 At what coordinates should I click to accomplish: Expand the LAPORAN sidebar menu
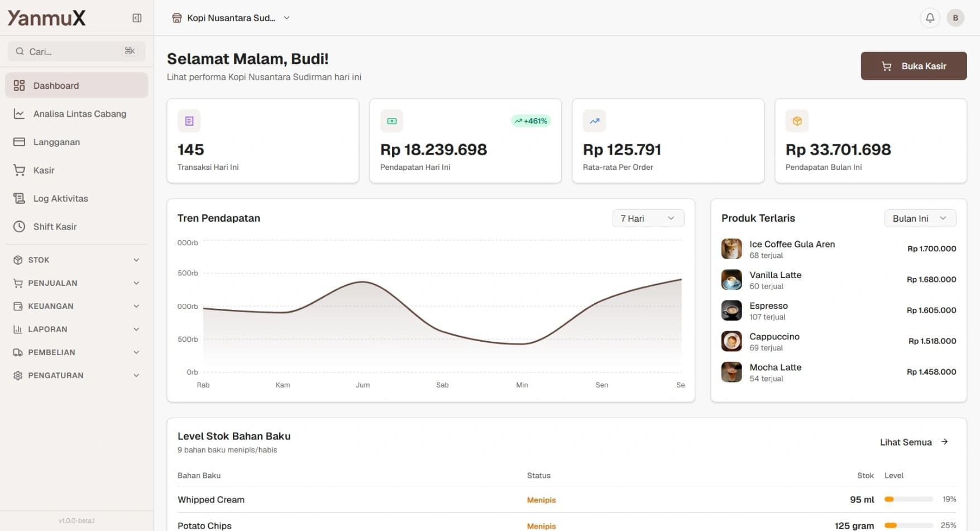click(x=76, y=329)
